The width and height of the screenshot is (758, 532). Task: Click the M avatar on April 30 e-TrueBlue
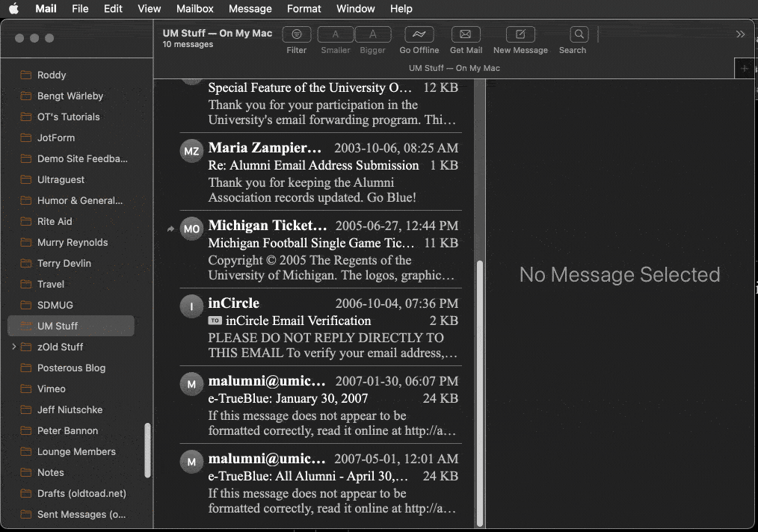pyautogui.click(x=191, y=462)
